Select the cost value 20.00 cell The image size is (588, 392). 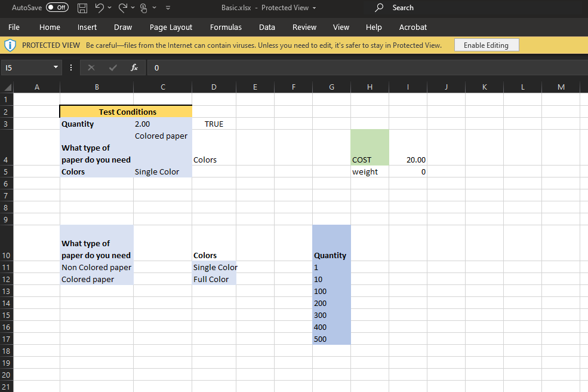click(408, 148)
